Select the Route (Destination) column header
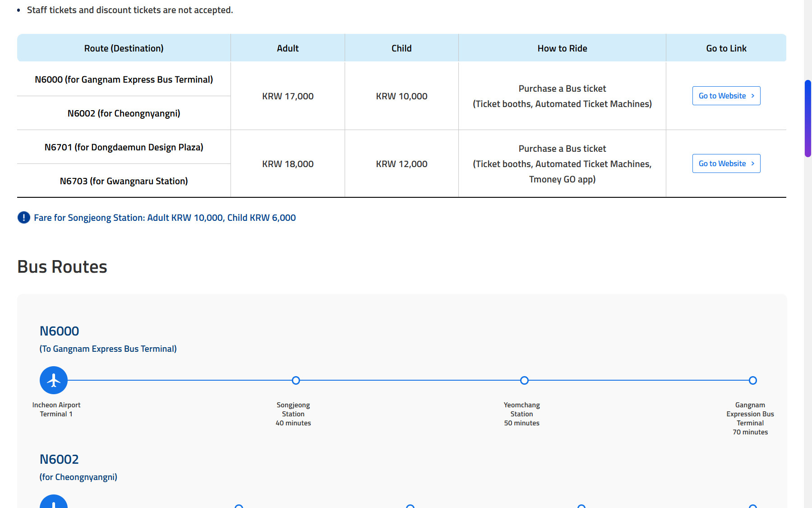This screenshot has width=812, height=508. pos(124,48)
